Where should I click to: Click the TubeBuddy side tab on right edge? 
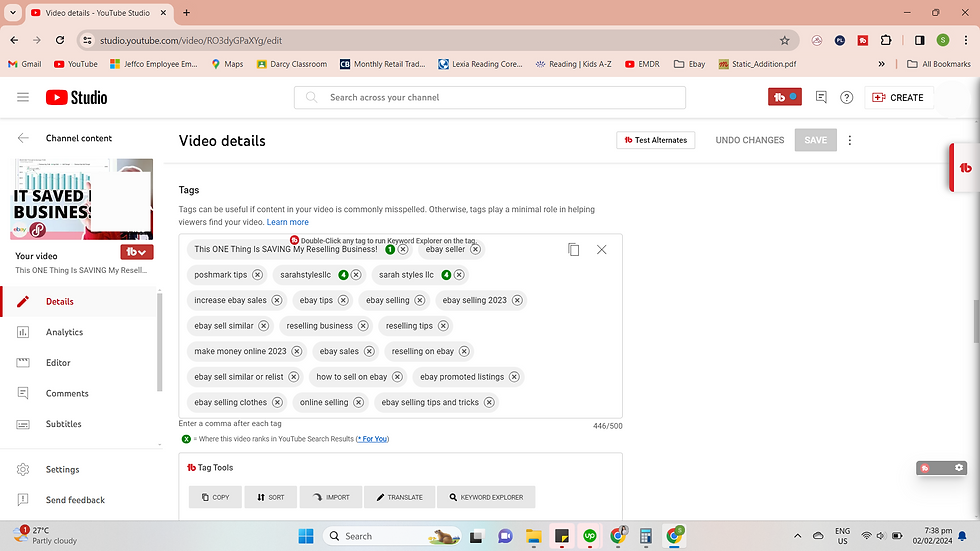pos(965,167)
